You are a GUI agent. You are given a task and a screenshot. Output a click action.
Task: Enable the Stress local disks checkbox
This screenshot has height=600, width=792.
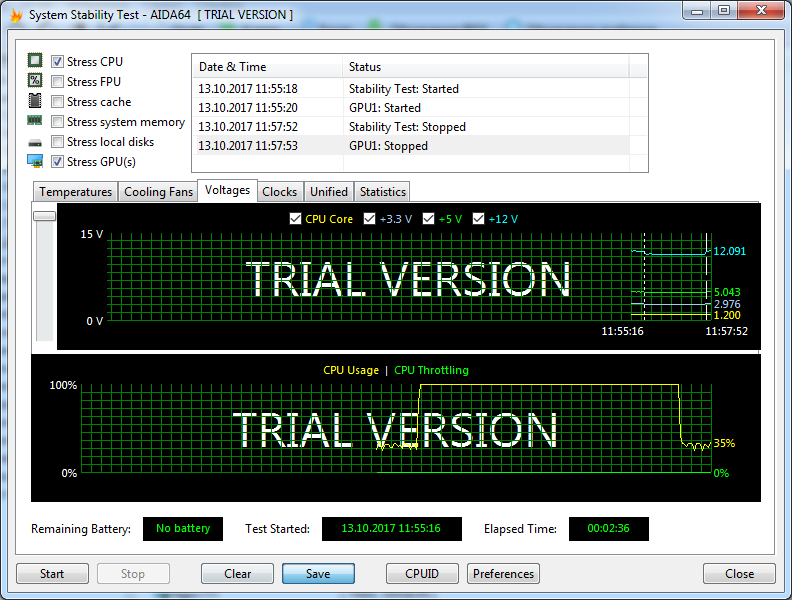coord(58,142)
